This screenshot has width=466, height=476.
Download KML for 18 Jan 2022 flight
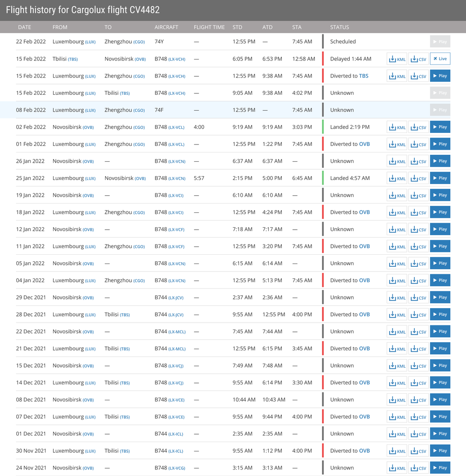click(397, 212)
